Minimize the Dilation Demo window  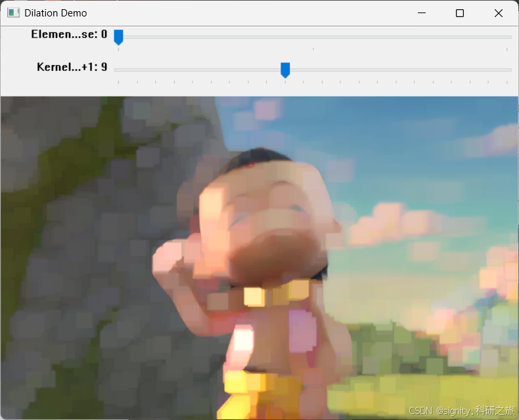click(x=422, y=13)
